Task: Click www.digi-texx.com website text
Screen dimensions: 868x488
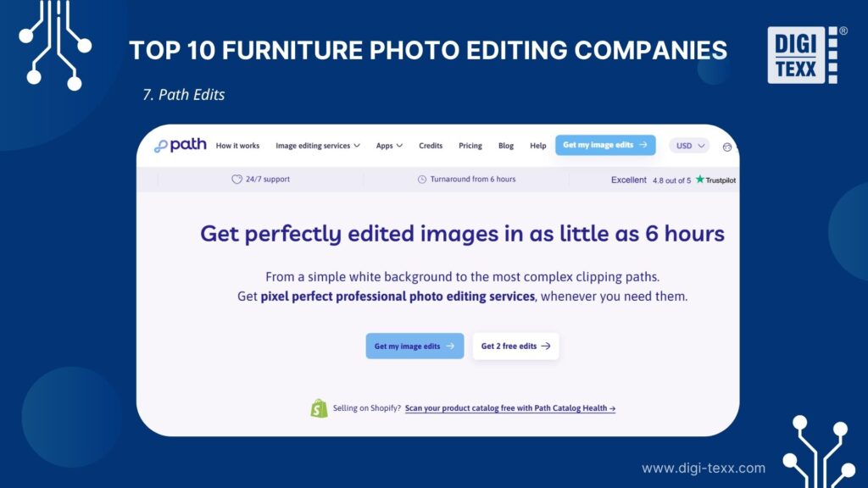Action: (x=704, y=468)
